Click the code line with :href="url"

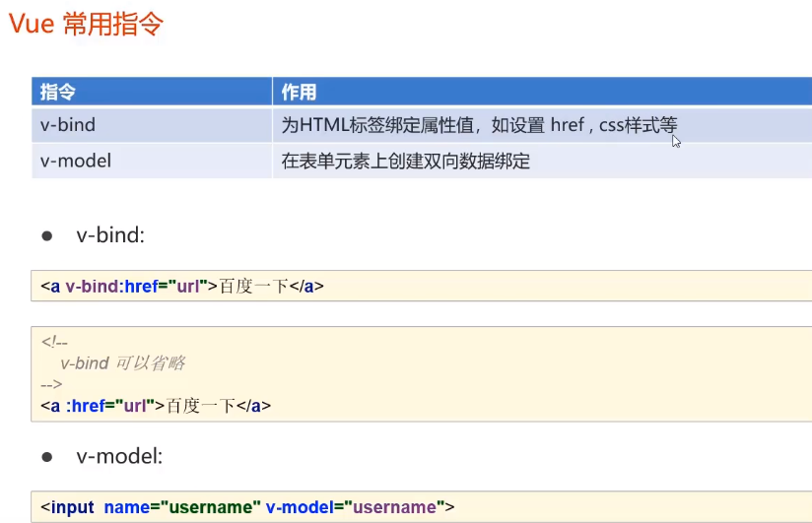coord(156,406)
